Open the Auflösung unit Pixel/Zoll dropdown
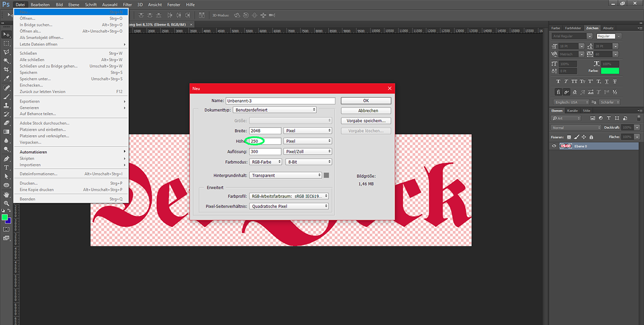 pos(308,152)
